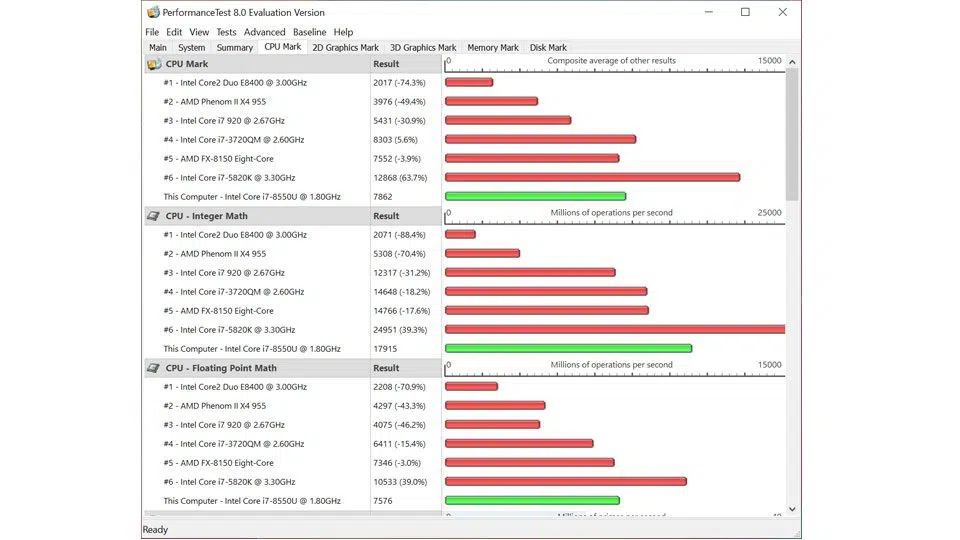Click the CPU Mark Result column header
The height and width of the screenshot is (540, 960).
(x=386, y=64)
